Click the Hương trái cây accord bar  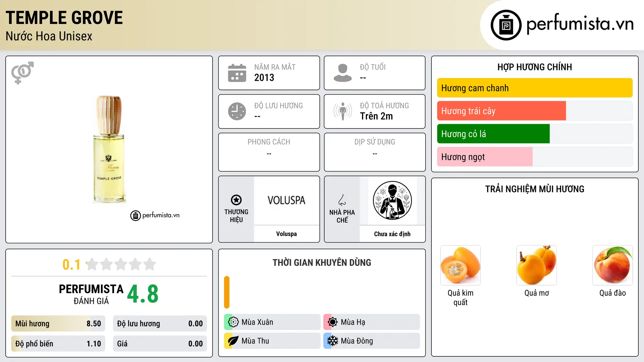pyautogui.click(x=535, y=111)
